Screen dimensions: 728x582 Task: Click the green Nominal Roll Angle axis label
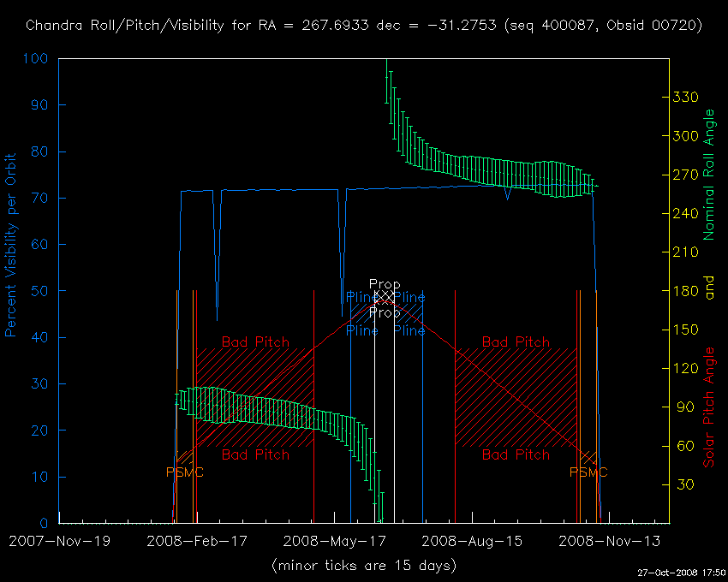click(708, 175)
